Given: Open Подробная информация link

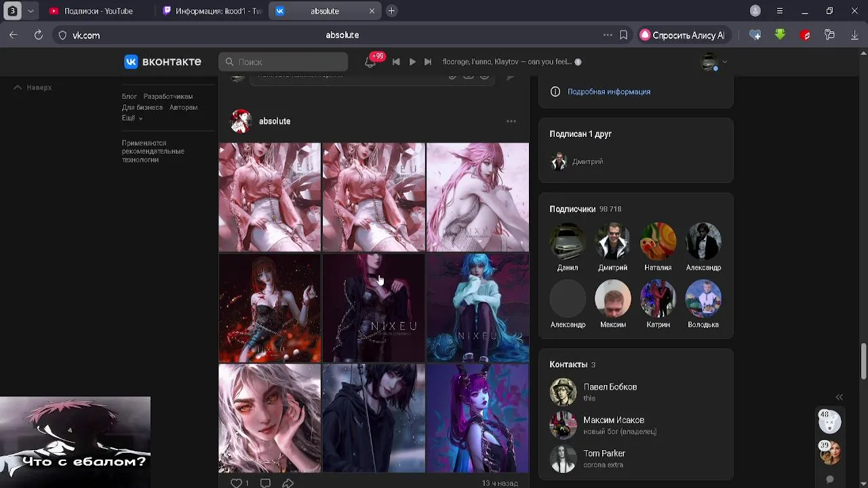Looking at the screenshot, I should pyautogui.click(x=609, y=91).
